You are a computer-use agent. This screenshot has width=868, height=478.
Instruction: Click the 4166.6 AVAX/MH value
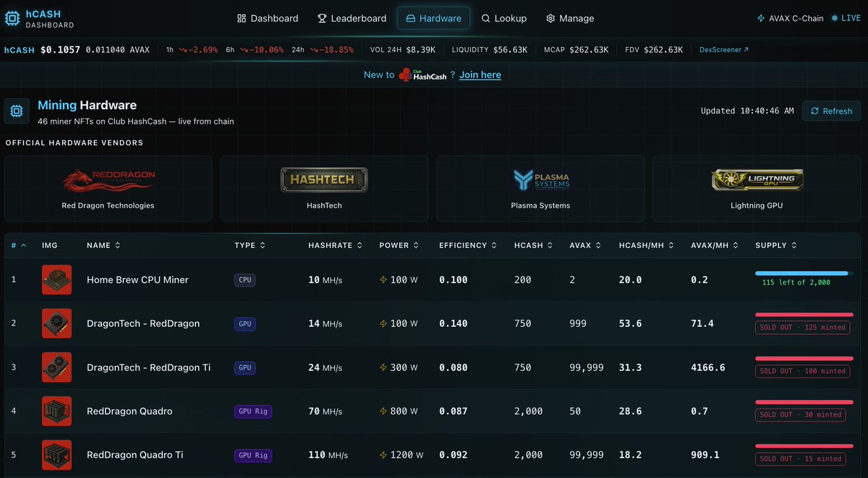(x=708, y=367)
